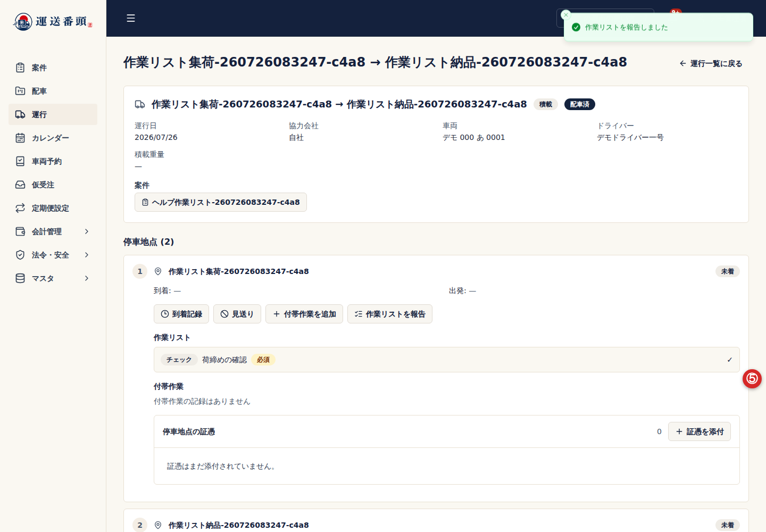
Task: Click the map pin icon of stop 2
Action: 158,525
